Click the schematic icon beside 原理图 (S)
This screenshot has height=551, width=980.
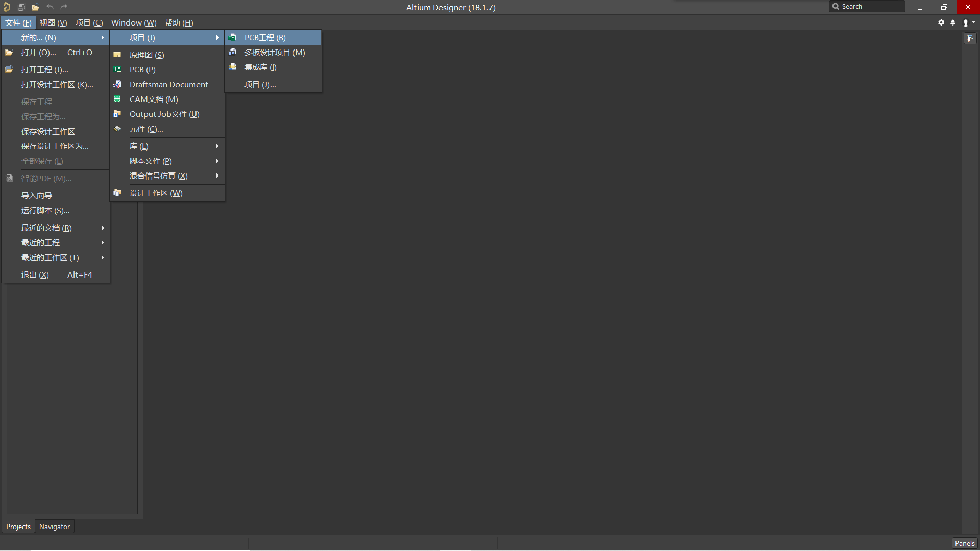pos(117,55)
